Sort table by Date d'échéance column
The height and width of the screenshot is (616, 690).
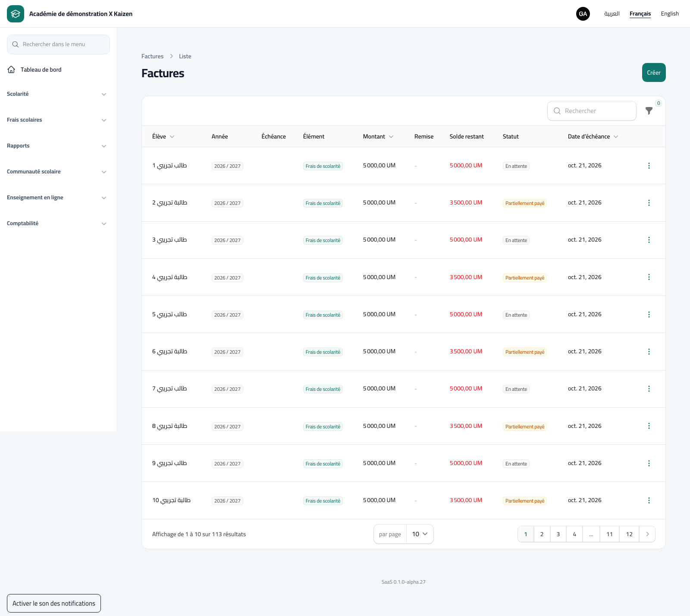(x=593, y=136)
